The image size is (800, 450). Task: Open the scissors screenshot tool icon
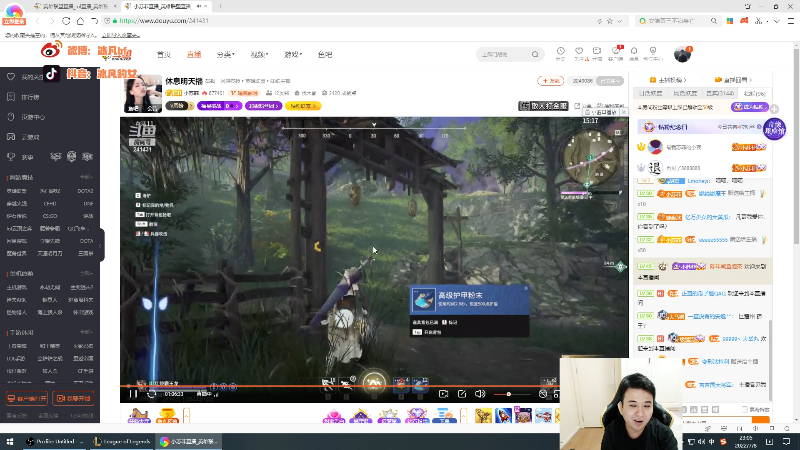[x=759, y=21]
